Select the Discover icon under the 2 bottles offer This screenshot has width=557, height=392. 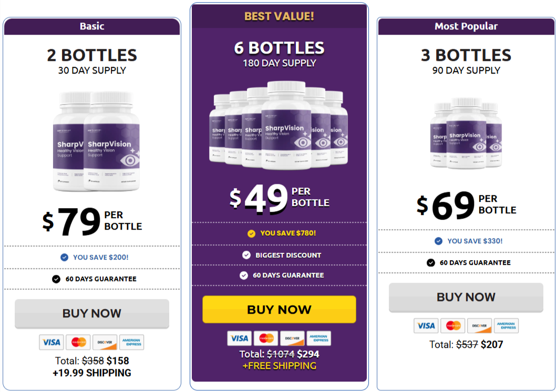click(x=105, y=342)
